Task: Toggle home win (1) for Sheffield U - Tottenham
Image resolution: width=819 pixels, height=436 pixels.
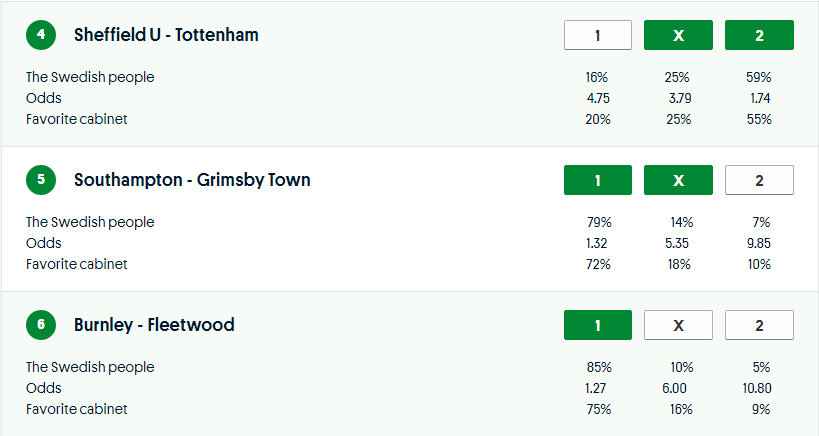Action: pos(598,36)
